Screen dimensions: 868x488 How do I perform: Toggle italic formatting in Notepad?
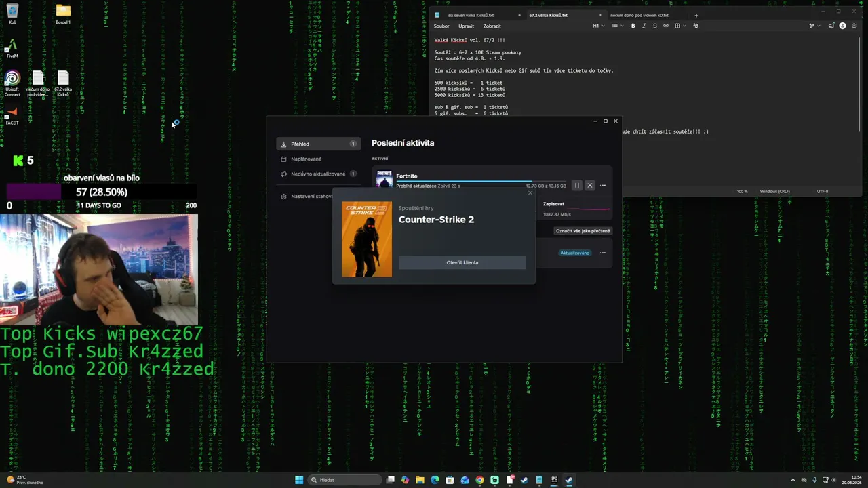644,26
